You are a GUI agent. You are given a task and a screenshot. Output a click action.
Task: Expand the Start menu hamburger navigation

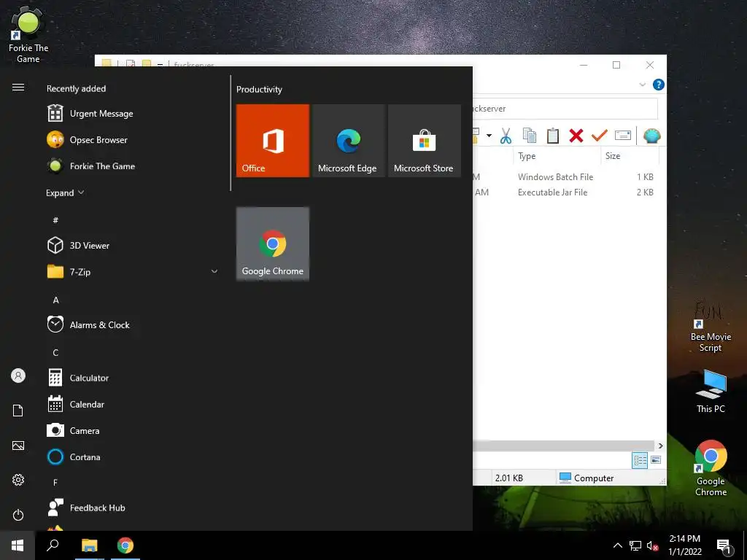(18, 87)
